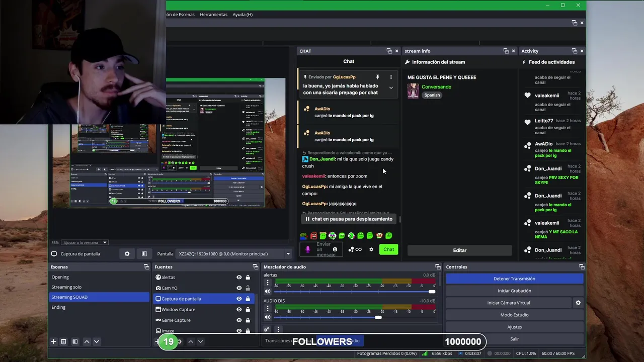
Task: Open advanced audio properties gear in mixer
Action: click(x=267, y=330)
